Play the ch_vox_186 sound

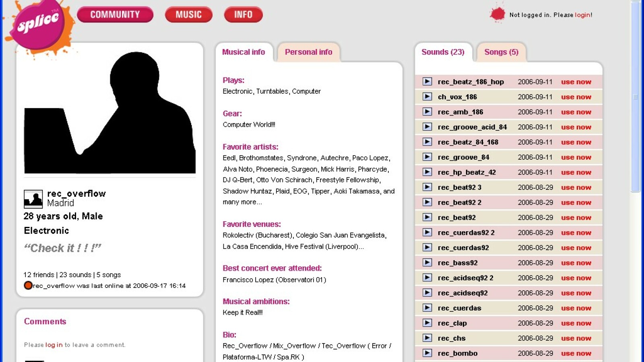[x=427, y=97]
